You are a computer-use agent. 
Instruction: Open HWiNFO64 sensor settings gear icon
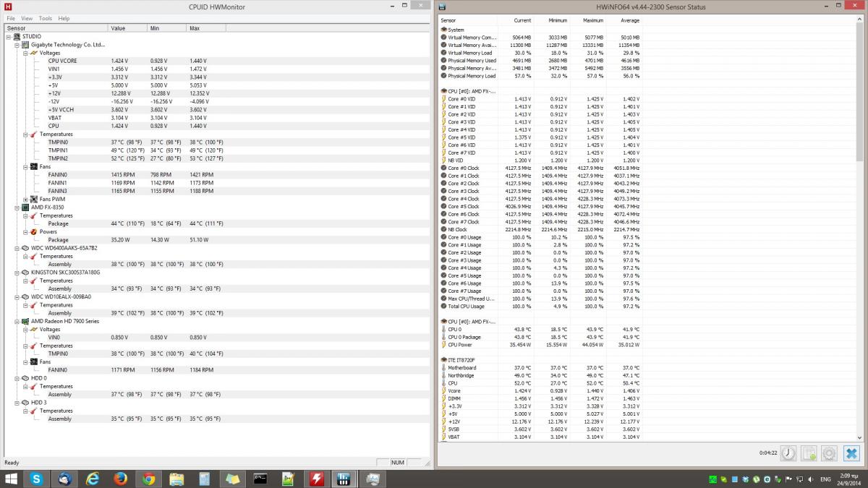(x=830, y=453)
